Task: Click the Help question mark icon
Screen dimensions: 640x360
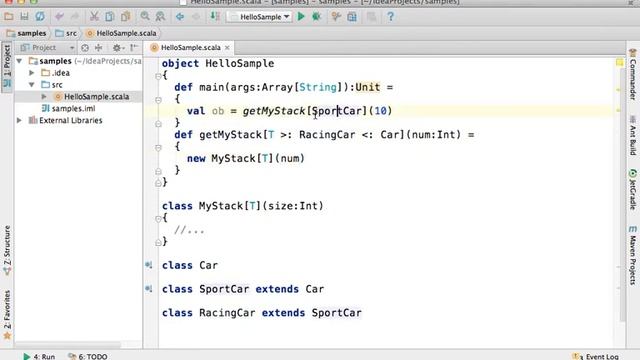Action: [391, 17]
